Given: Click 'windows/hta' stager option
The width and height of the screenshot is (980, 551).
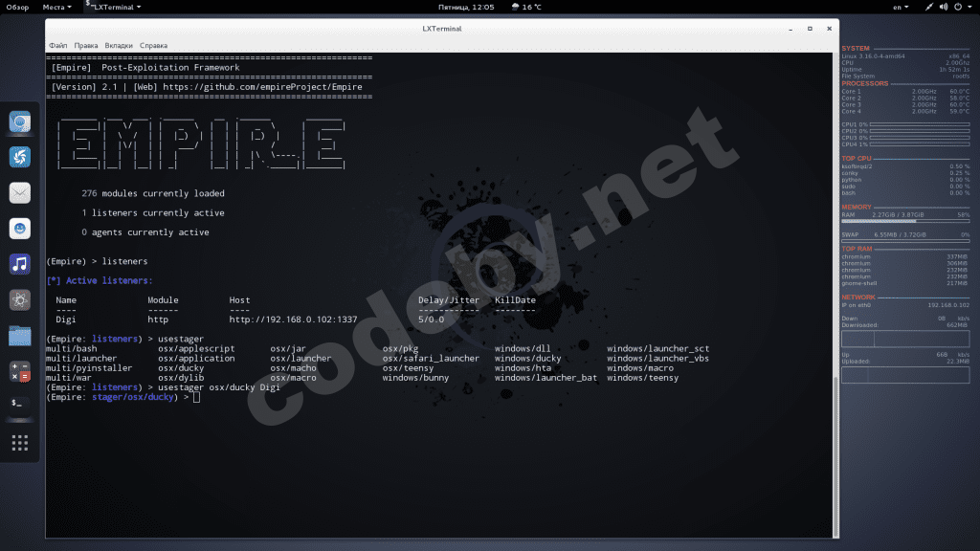Looking at the screenshot, I should (x=523, y=368).
